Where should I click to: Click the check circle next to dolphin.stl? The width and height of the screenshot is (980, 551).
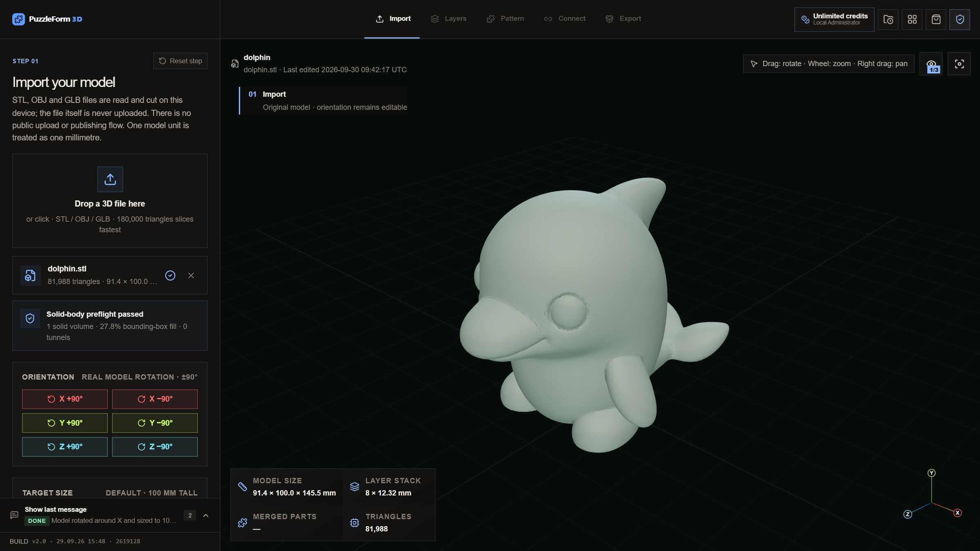click(170, 275)
